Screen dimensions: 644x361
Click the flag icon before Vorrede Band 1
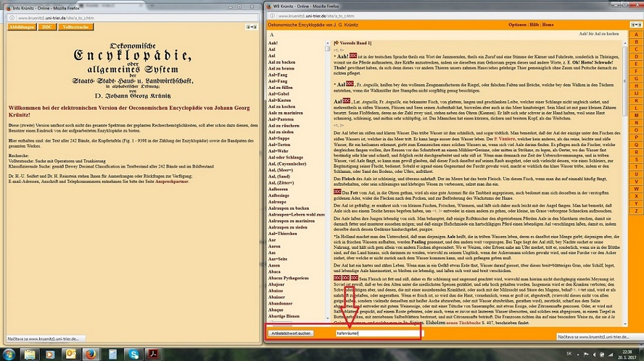(x=336, y=43)
